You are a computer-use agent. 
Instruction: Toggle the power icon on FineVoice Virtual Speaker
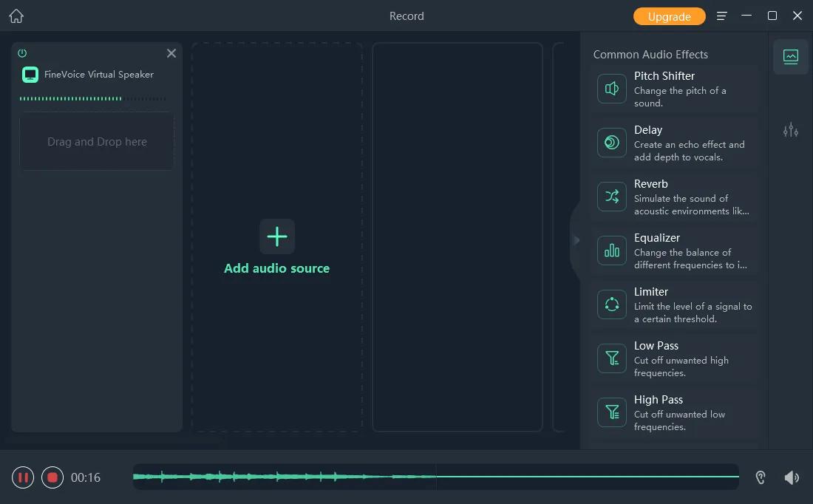click(22, 53)
